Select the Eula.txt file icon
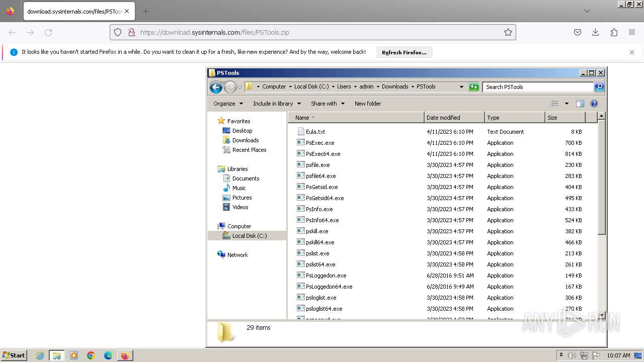Screen dimensions: 644x362 (301, 132)
